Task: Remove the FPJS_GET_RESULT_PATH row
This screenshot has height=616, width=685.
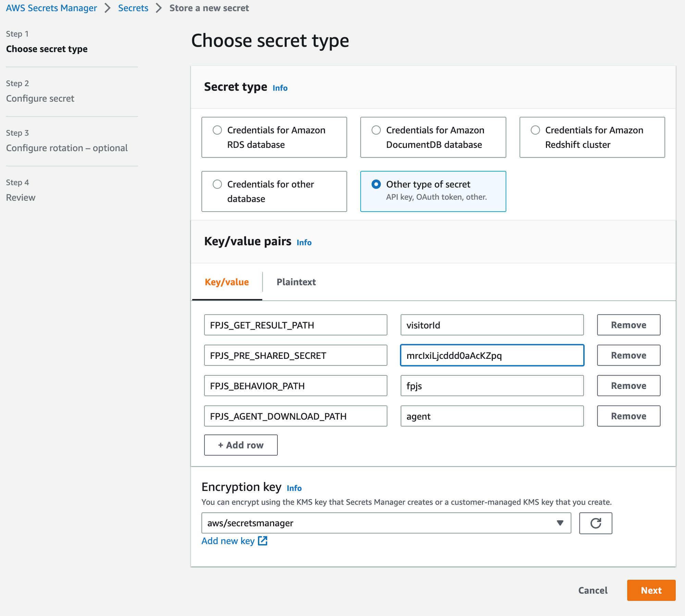Action: tap(628, 325)
